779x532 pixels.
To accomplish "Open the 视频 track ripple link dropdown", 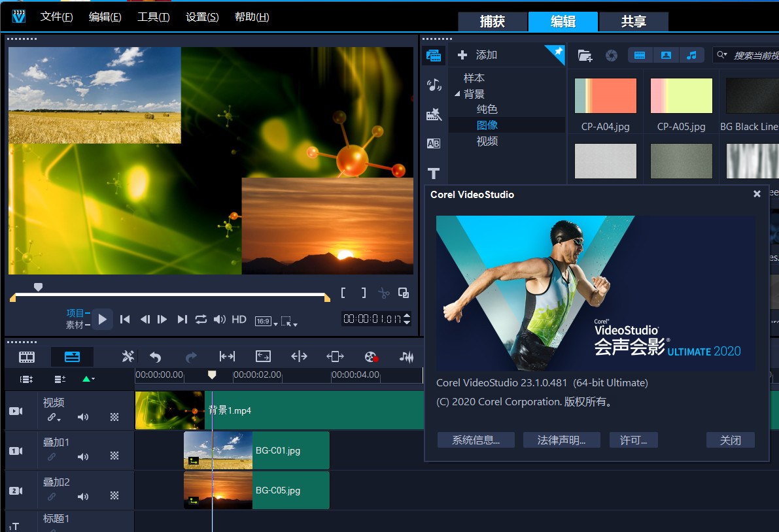I will 54,418.
